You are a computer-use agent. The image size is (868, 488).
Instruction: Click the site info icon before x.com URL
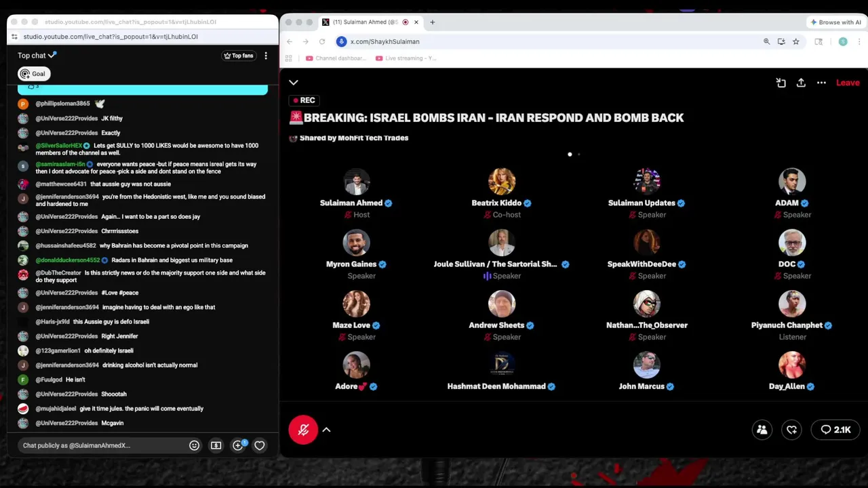[x=342, y=41]
